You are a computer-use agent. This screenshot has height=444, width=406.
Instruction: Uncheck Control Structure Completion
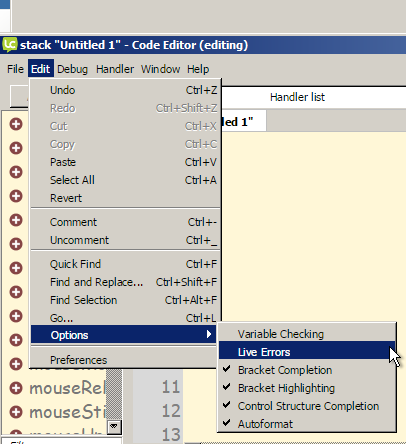307,406
